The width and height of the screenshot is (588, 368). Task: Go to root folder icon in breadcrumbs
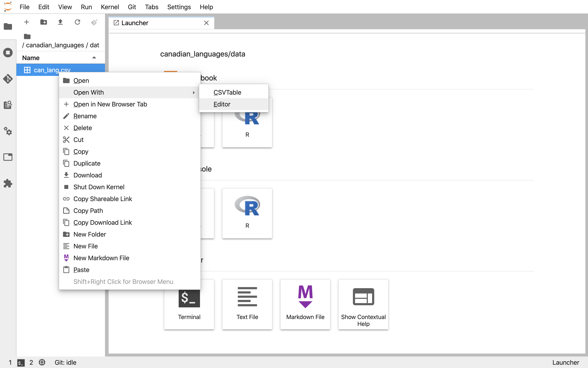(27, 36)
